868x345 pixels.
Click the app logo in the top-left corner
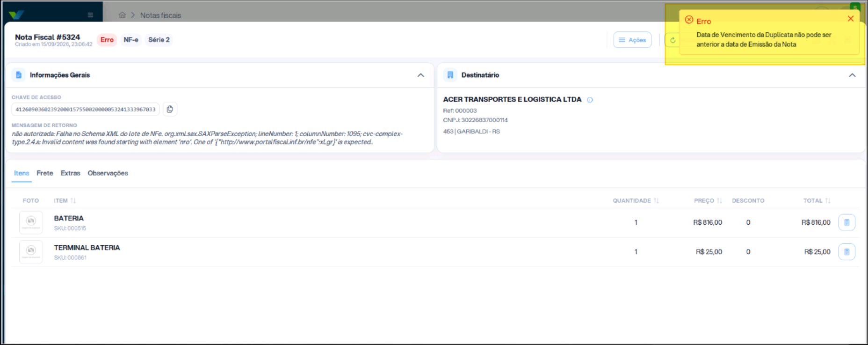(16, 15)
